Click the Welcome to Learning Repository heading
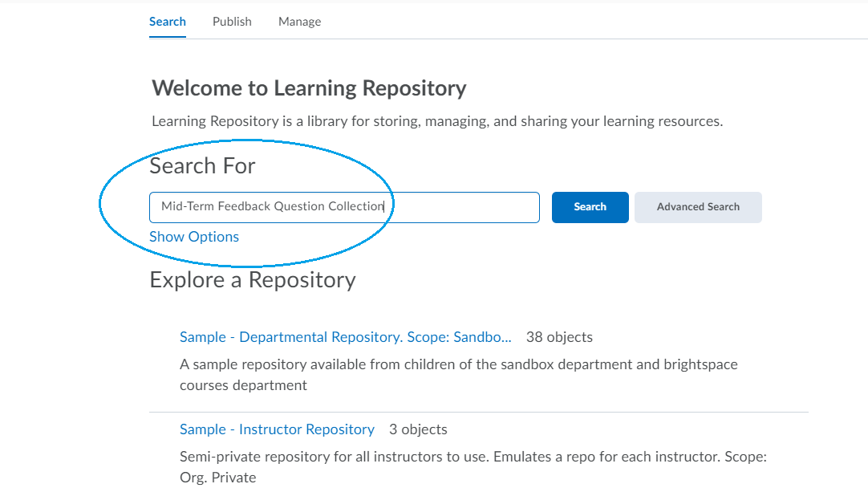Image resolution: width=868 pixels, height=488 pixels. click(x=308, y=88)
